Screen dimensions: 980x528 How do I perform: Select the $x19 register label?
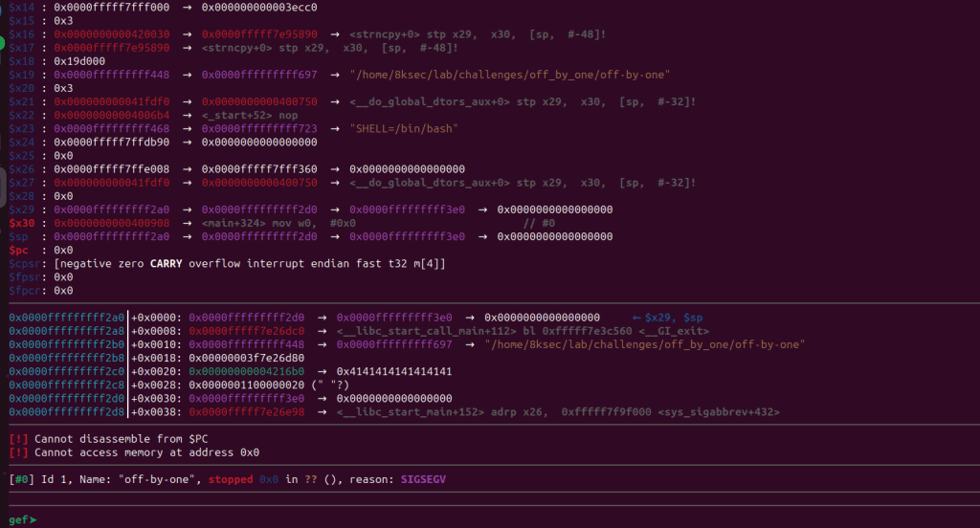[22, 75]
